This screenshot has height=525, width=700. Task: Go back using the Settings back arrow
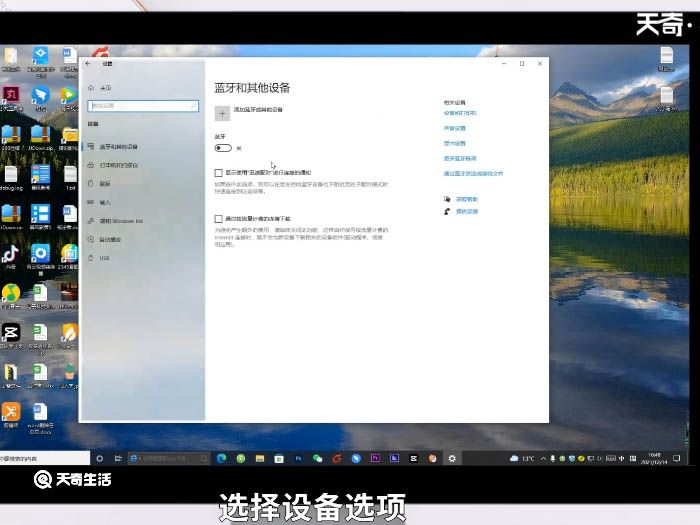coord(88,63)
